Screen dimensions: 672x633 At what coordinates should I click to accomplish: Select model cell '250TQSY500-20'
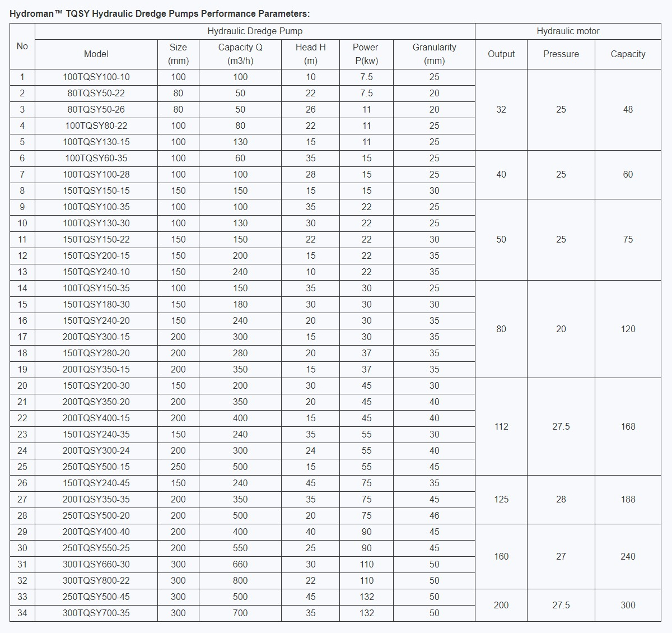coord(96,516)
